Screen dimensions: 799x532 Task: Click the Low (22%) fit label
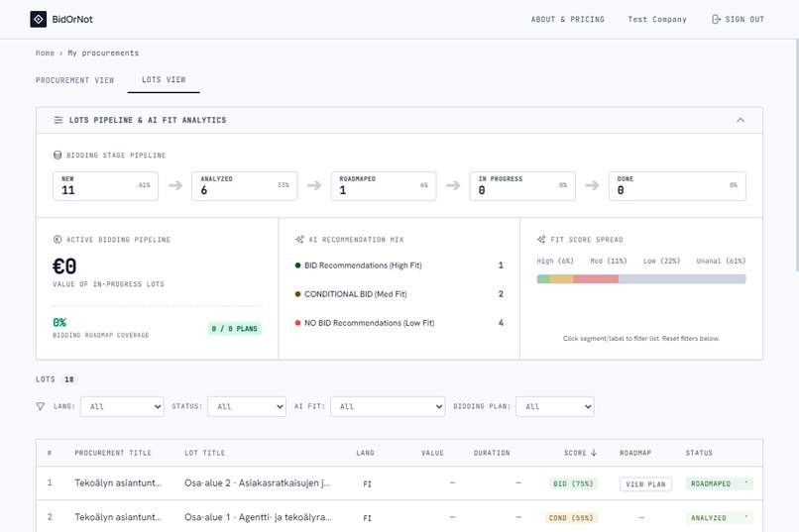click(661, 262)
